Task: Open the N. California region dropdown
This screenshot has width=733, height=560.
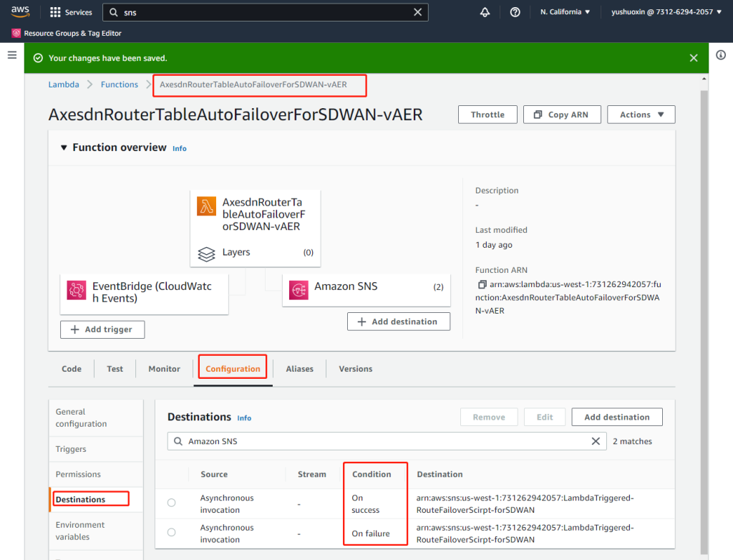Action: pos(565,12)
